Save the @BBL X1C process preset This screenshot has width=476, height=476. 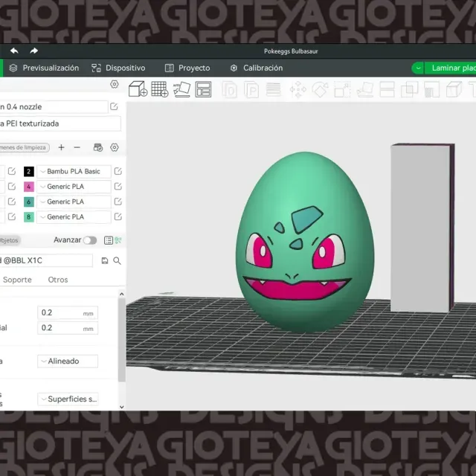pos(105,261)
